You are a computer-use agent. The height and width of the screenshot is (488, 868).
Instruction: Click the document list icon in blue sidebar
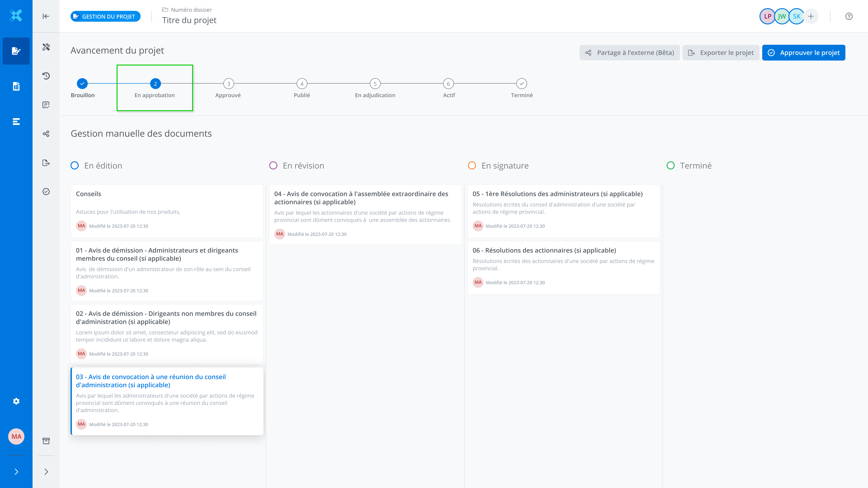click(16, 86)
